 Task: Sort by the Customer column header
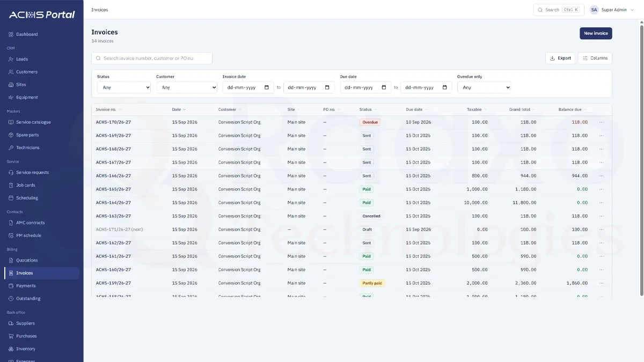[229, 109]
